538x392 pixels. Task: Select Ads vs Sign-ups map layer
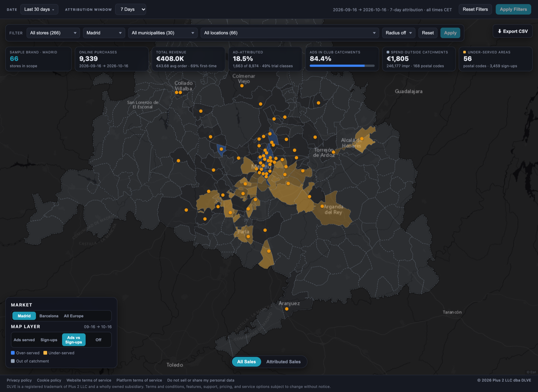(x=74, y=340)
